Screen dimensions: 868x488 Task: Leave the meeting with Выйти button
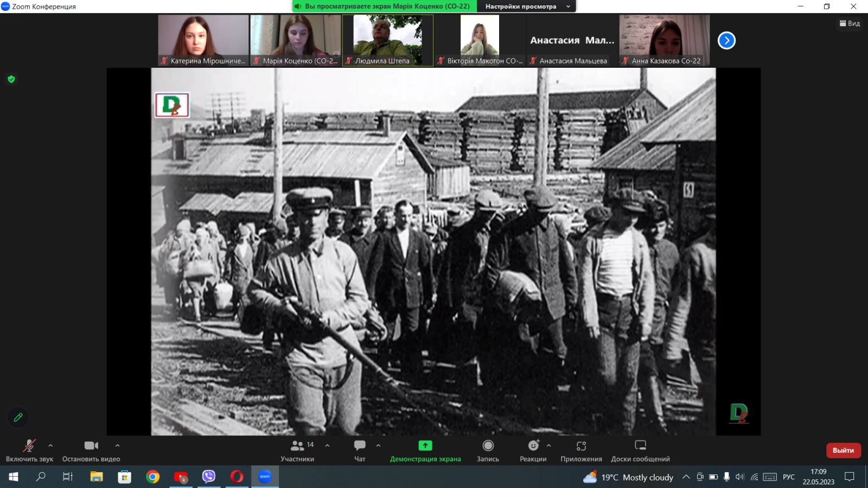click(843, 451)
